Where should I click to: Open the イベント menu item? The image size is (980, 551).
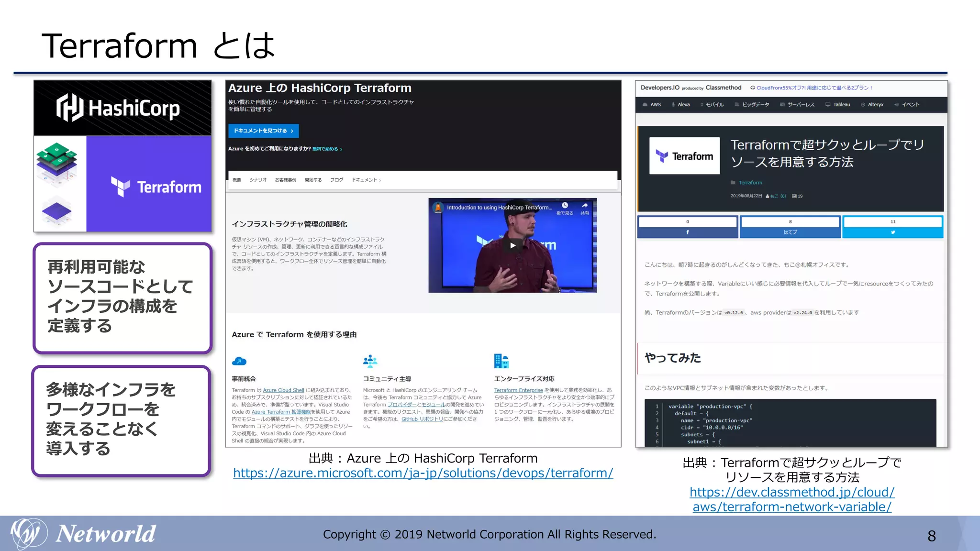[x=907, y=105]
